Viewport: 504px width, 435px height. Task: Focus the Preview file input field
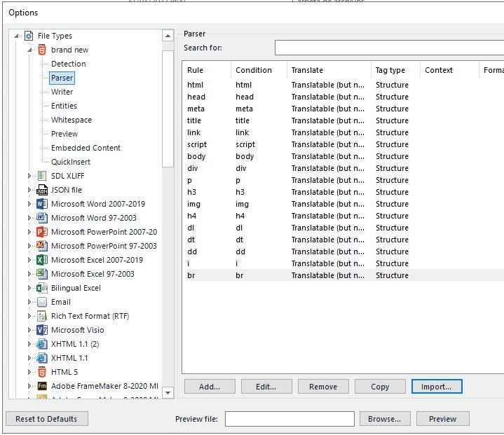pos(290,419)
